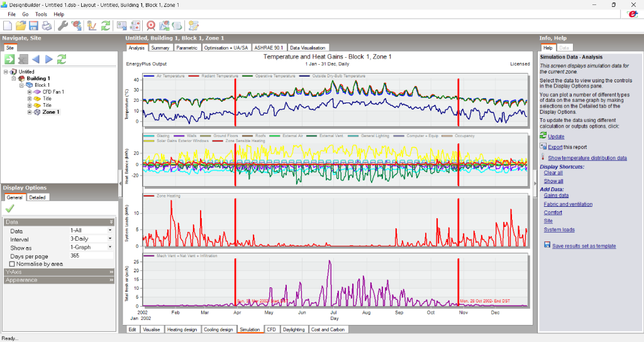The width and height of the screenshot is (644, 342).
Task: Click the notes-with-pencil toolbar icon
Action: point(194,25)
